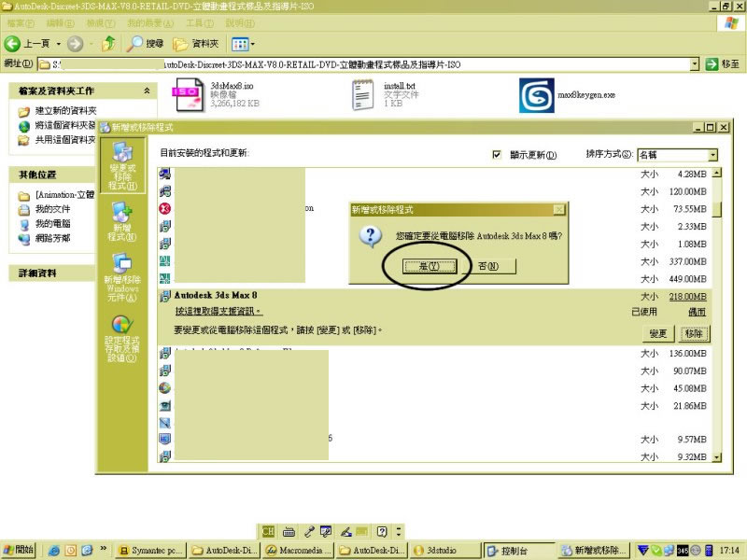Viewport: 747px width, 560px height.
Task: Open the 開始 Start button
Action: click(x=19, y=550)
